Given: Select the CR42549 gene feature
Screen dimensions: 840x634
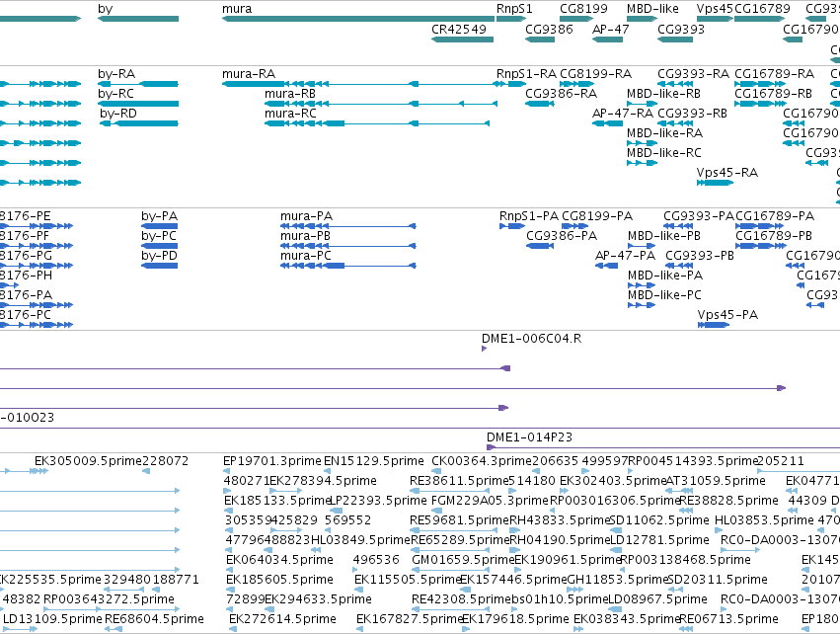Looking at the screenshot, I should click(x=462, y=40).
